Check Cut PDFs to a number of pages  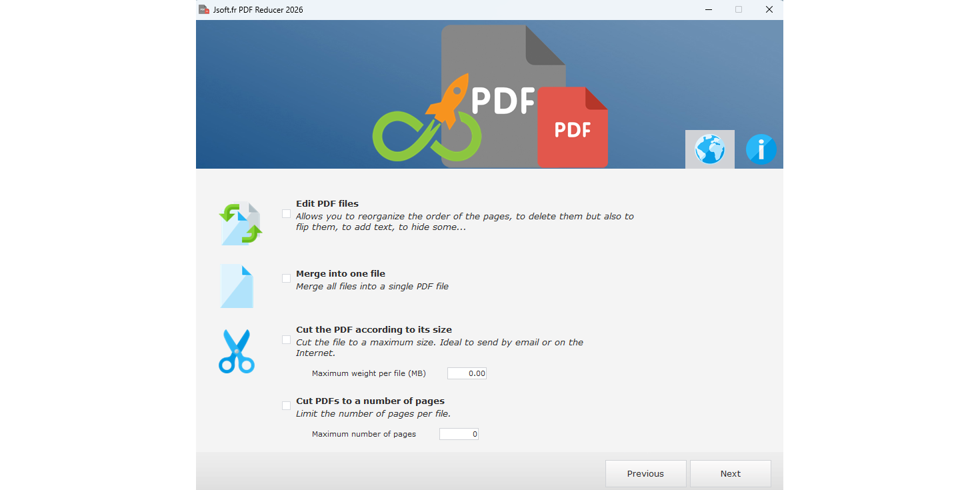pos(287,405)
